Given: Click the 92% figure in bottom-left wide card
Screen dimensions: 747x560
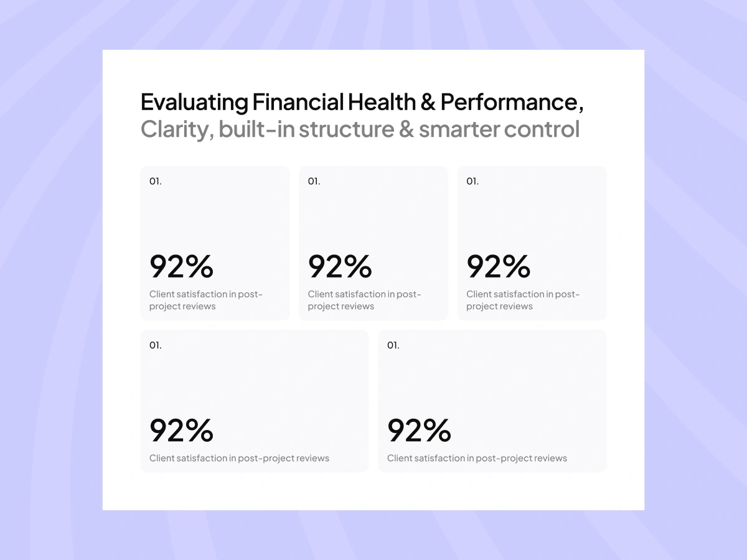Looking at the screenshot, I should coord(181,430).
